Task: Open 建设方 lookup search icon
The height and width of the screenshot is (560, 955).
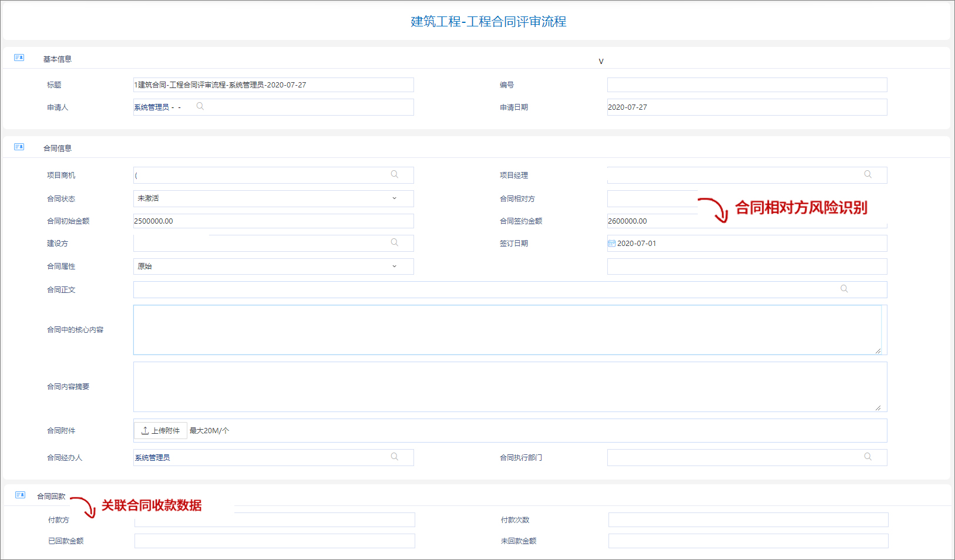Action: 395,242
